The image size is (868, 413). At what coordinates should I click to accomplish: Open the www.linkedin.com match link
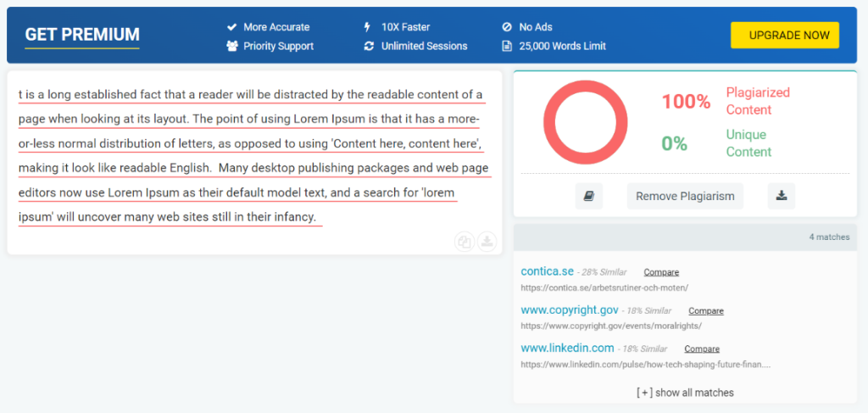567,349
